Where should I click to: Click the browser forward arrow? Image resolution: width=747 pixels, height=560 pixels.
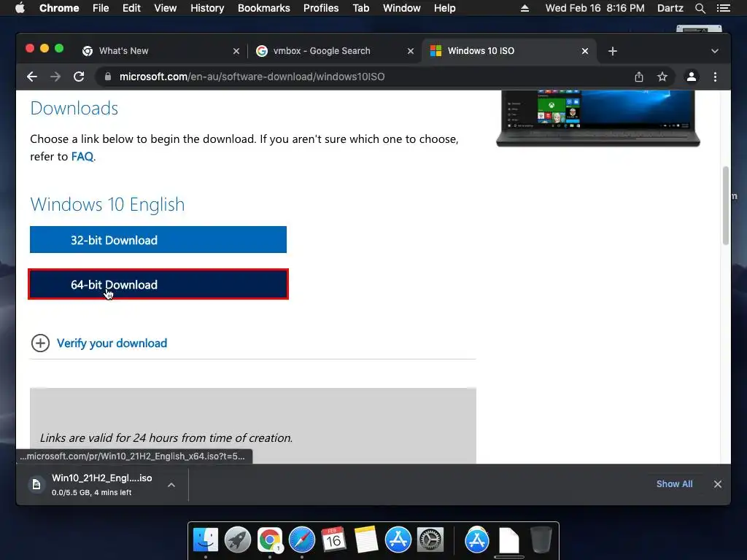click(x=55, y=77)
